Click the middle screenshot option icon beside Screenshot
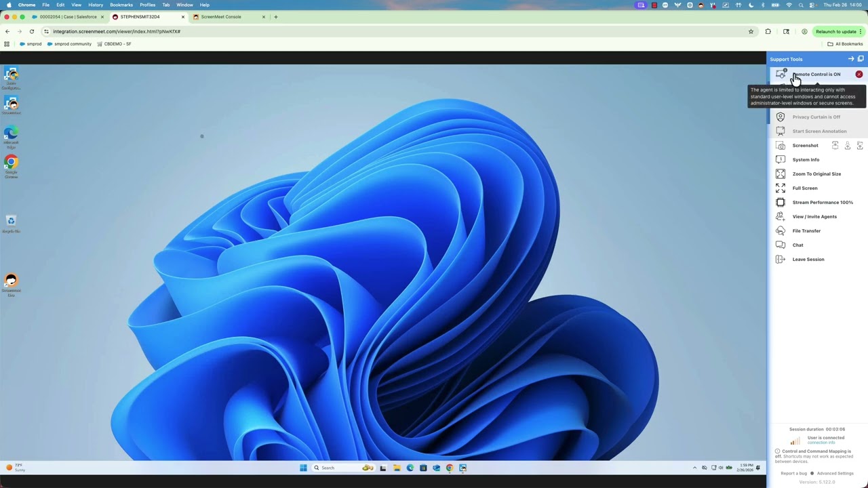 (848, 145)
